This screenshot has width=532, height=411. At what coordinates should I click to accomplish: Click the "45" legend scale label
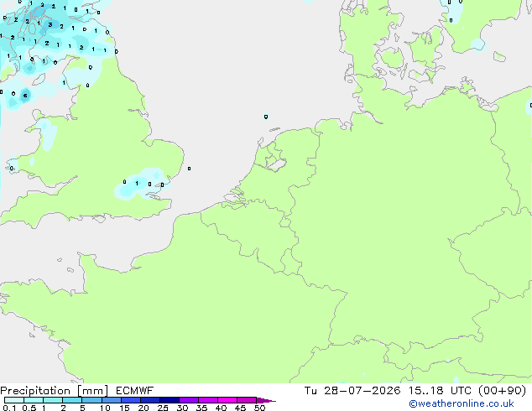(x=240, y=408)
